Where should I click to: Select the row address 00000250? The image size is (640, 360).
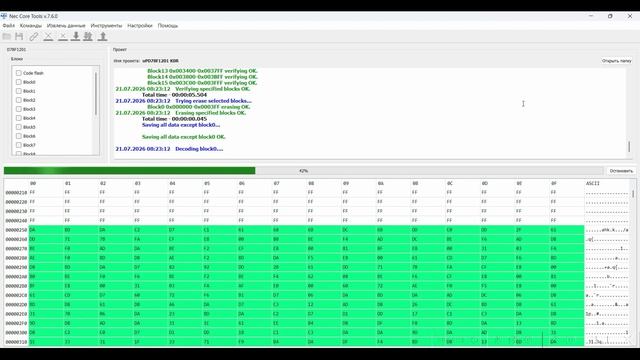[16, 230]
